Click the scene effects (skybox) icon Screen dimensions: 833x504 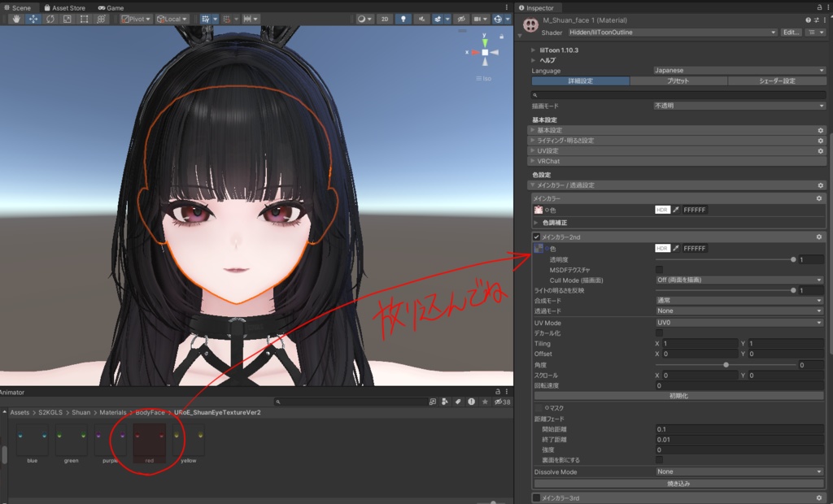(438, 20)
